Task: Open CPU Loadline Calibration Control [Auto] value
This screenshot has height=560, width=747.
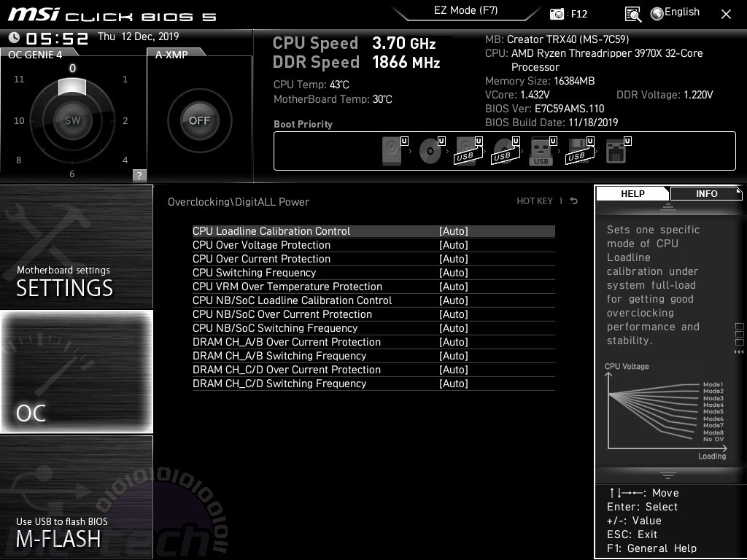Action: coord(454,231)
